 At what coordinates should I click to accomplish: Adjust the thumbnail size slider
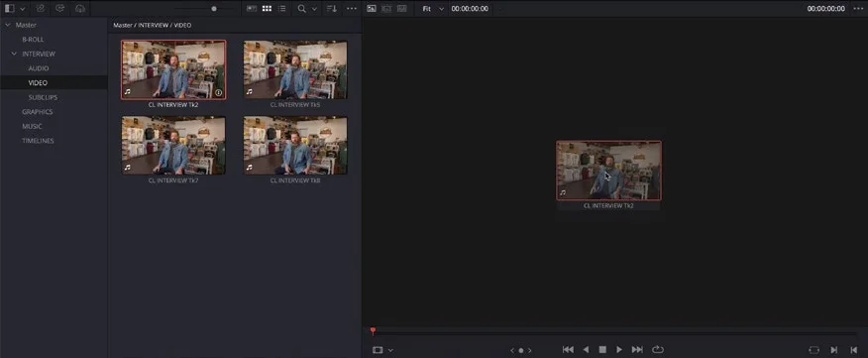click(x=214, y=9)
